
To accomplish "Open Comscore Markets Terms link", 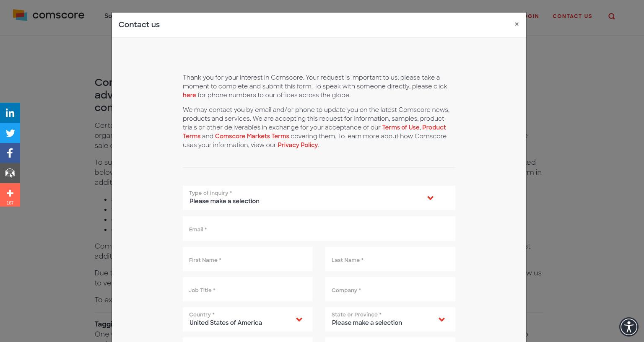I will (x=252, y=136).
